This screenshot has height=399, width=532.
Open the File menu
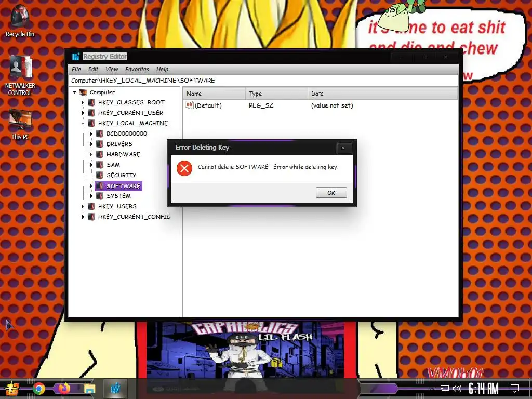point(76,69)
